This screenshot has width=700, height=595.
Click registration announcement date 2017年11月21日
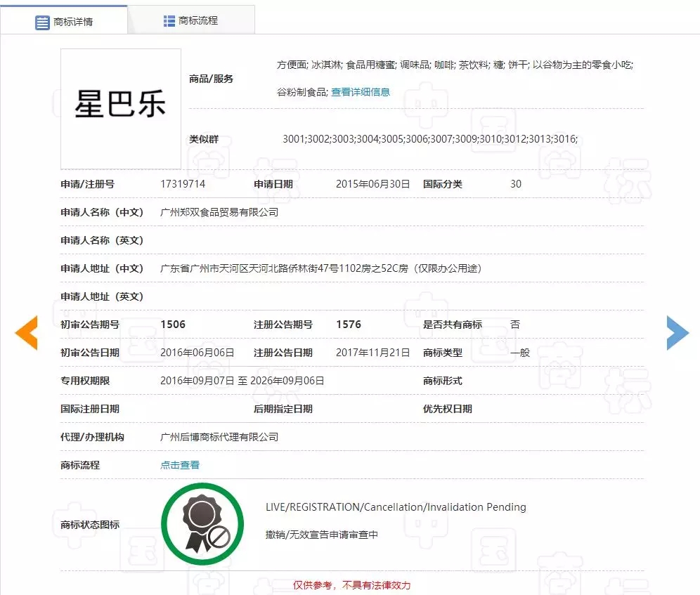click(x=372, y=353)
